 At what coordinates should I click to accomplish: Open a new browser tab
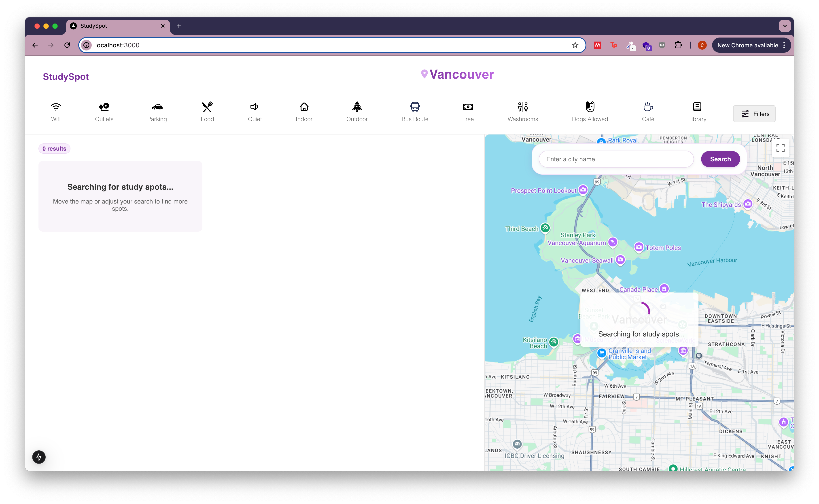point(179,26)
